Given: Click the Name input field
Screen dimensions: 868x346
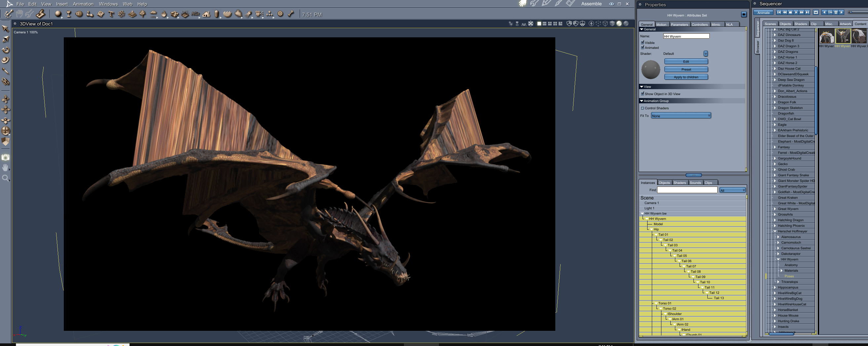Looking at the screenshot, I should [686, 36].
